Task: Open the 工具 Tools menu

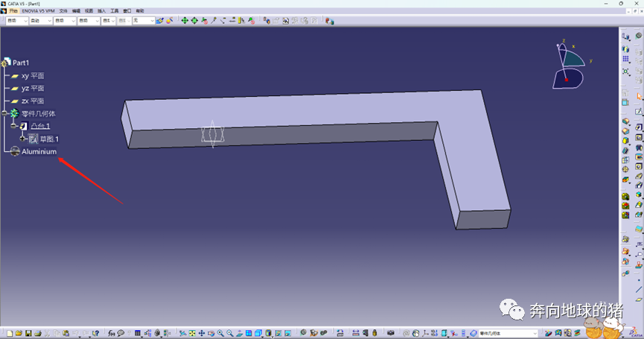Action: coord(114,11)
